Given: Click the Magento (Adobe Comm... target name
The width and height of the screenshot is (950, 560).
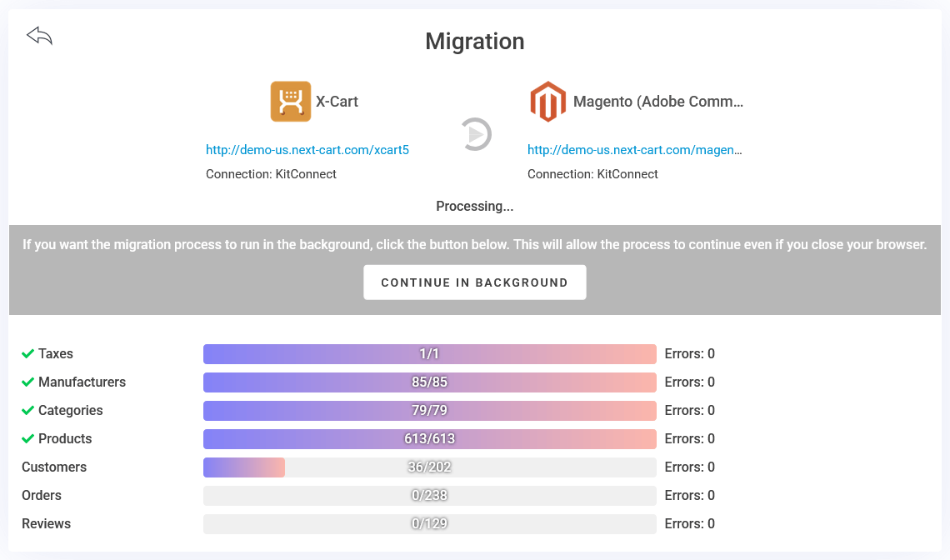Looking at the screenshot, I should tap(658, 101).
